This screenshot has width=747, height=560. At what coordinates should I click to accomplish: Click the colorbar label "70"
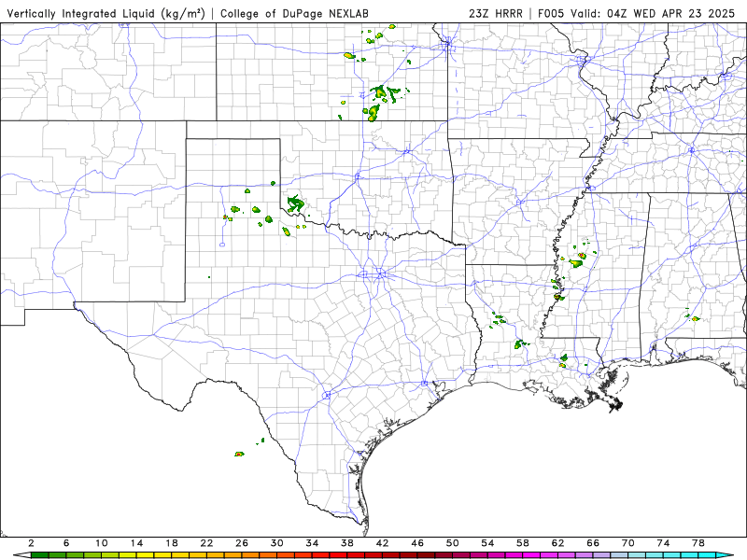pos(627,543)
